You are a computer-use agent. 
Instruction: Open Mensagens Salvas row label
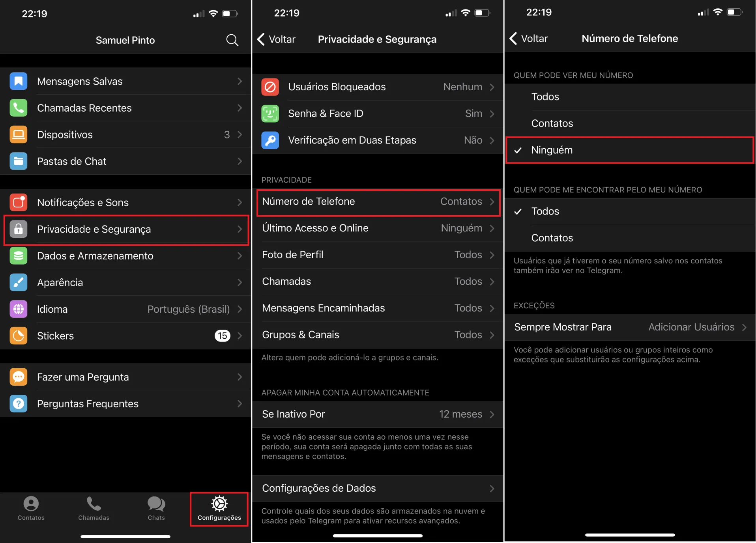coord(80,81)
